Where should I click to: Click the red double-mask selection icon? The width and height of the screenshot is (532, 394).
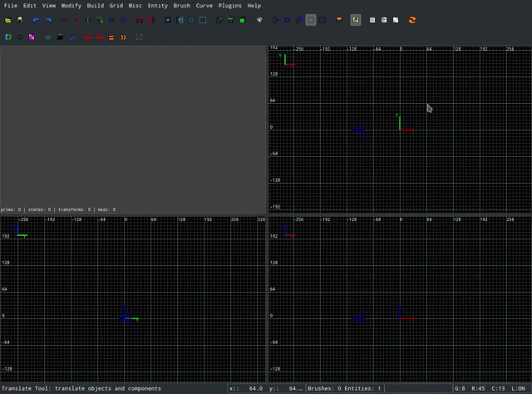pyautogui.click(x=100, y=37)
